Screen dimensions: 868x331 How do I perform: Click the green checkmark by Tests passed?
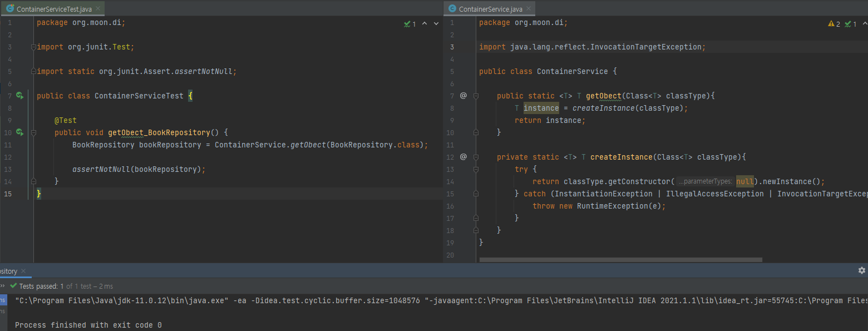point(13,286)
